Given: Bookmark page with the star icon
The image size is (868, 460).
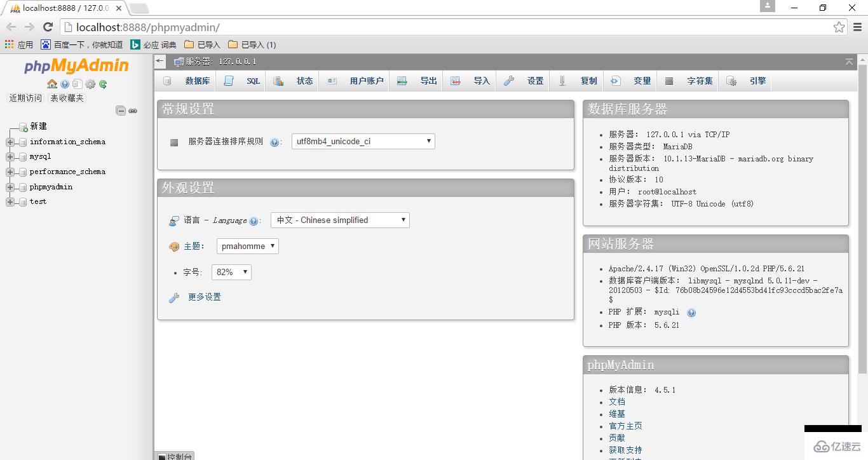Looking at the screenshot, I should click(x=839, y=27).
